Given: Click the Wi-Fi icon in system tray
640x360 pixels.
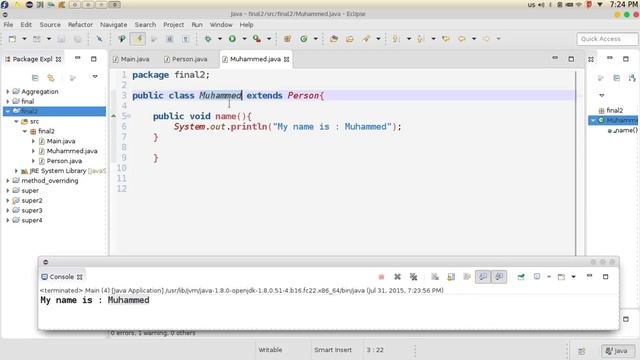Looking at the screenshot, I should pos(579,5).
